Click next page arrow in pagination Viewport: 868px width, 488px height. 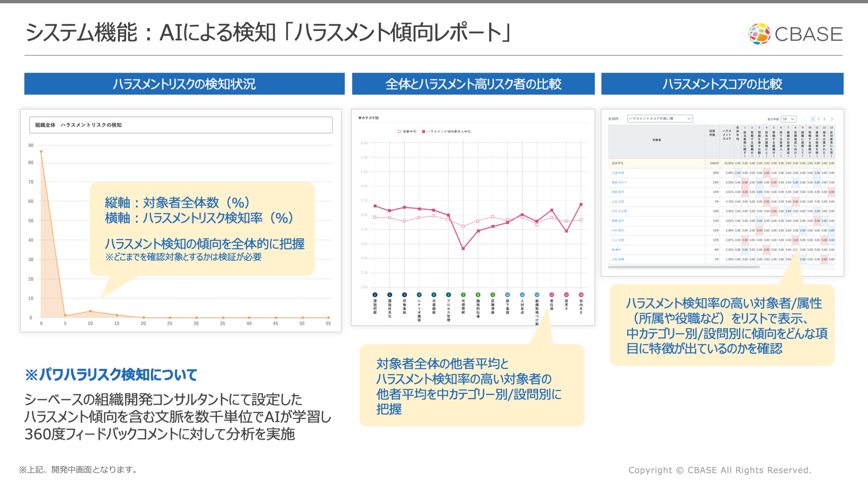tap(832, 119)
